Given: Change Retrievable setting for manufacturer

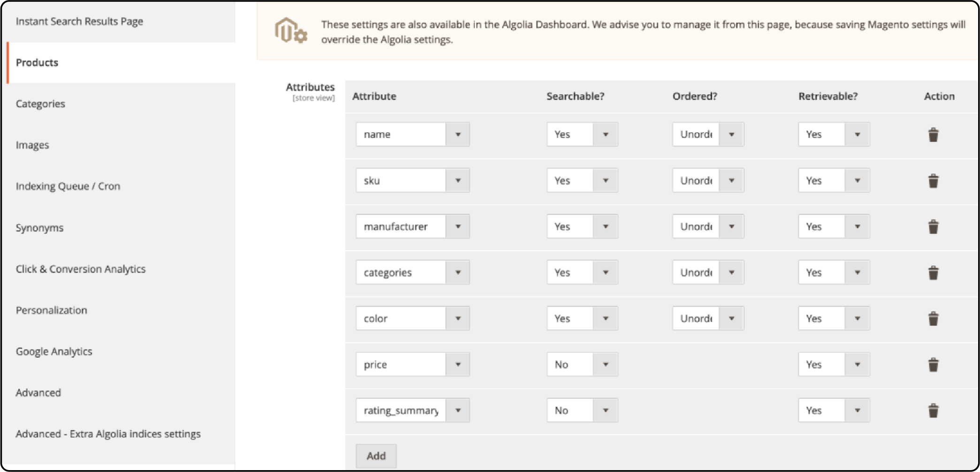Looking at the screenshot, I should pyautogui.click(x=834, y=226).
